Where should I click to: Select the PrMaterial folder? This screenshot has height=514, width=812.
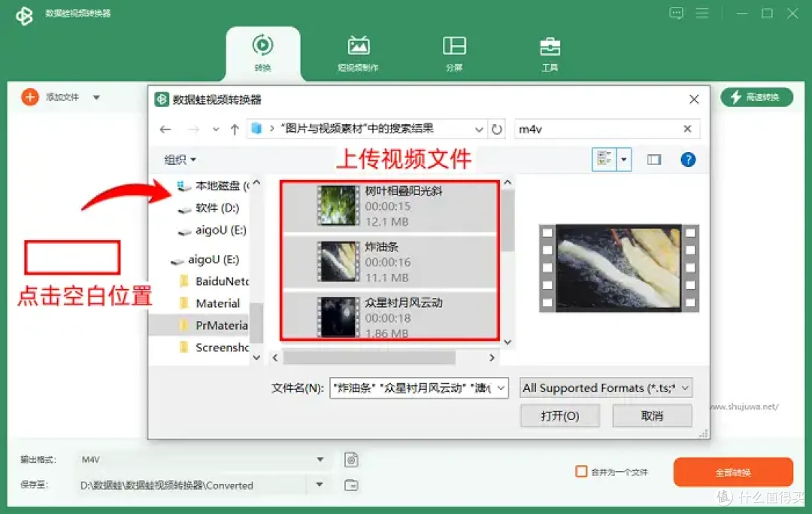click(199, 325)
